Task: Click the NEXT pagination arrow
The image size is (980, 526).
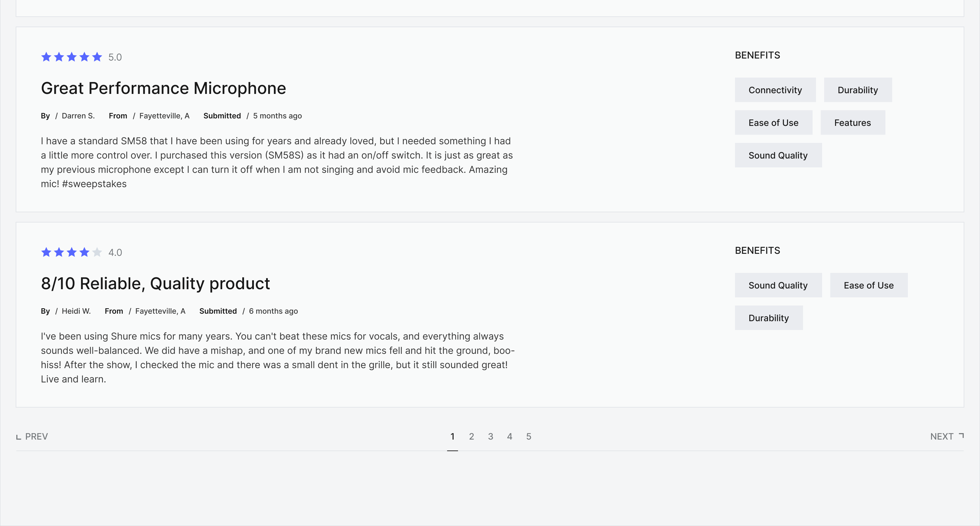Action: coord(947,436)
